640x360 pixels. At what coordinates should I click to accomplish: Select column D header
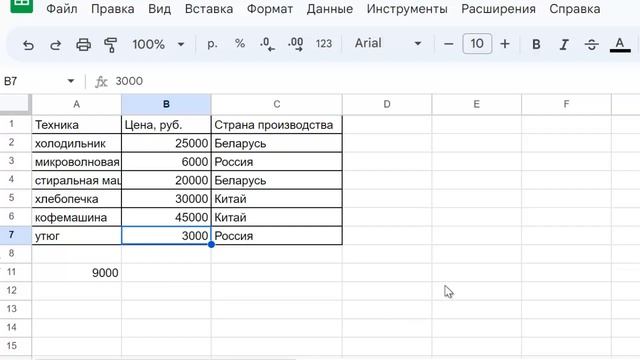coord(387,104)
